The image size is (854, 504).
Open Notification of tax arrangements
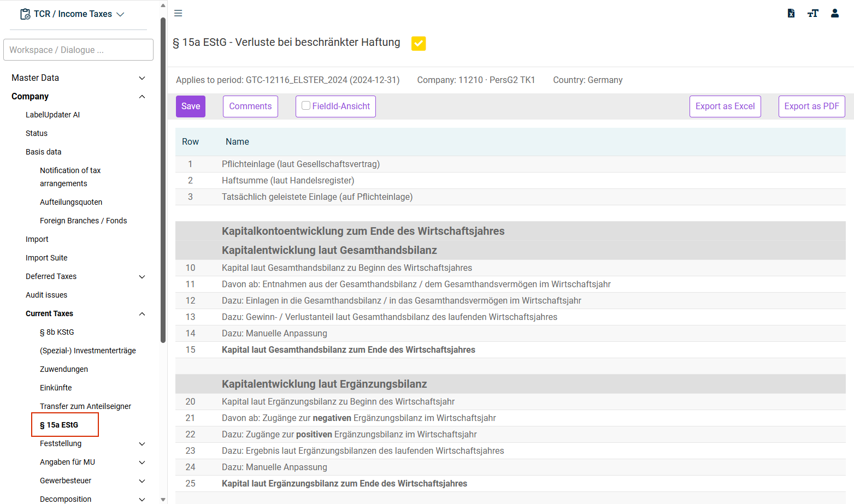tap(70, 177)
